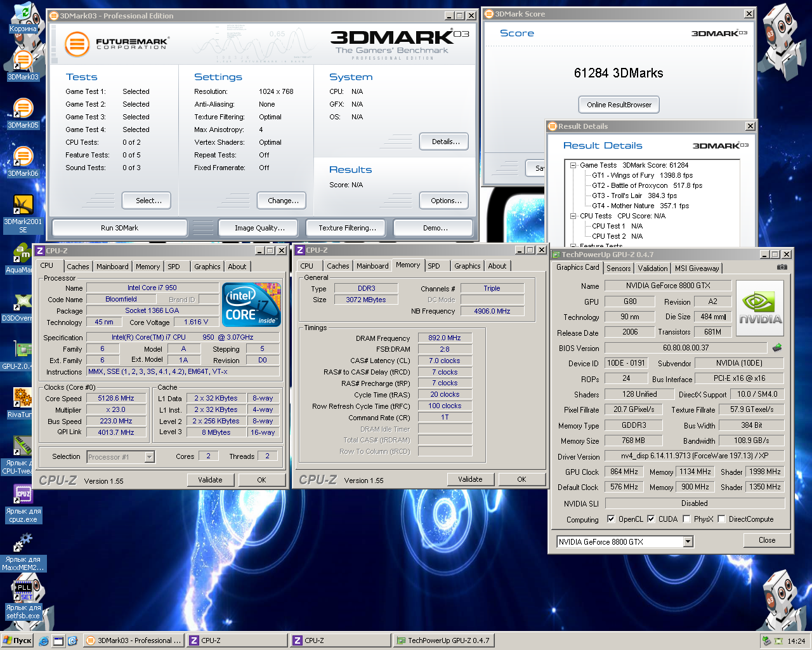Viewport: 812px width, 650px height.
Task: Click the Futuremark logo in 3DMark03 window
Action: 117,44
